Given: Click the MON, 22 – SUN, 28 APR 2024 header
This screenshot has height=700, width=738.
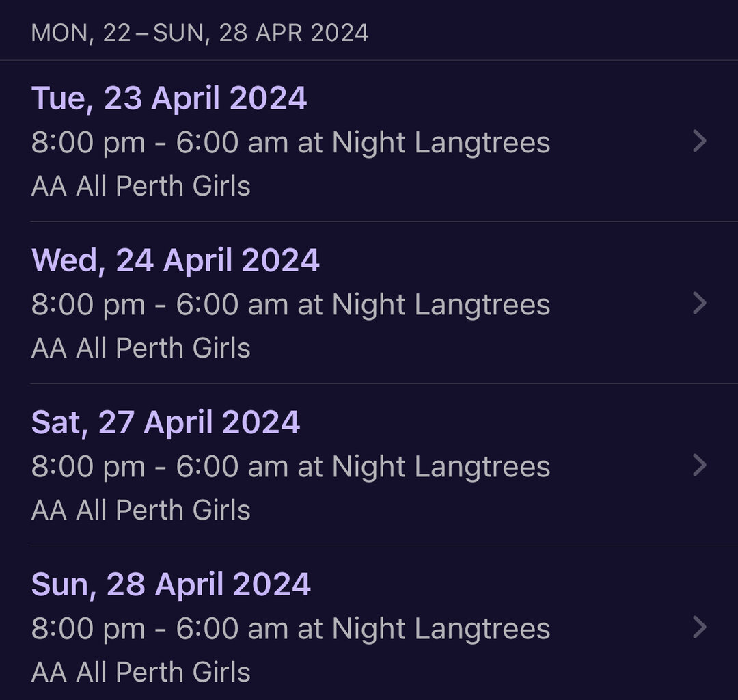Looking at the screenshot, I should (200, 33).
